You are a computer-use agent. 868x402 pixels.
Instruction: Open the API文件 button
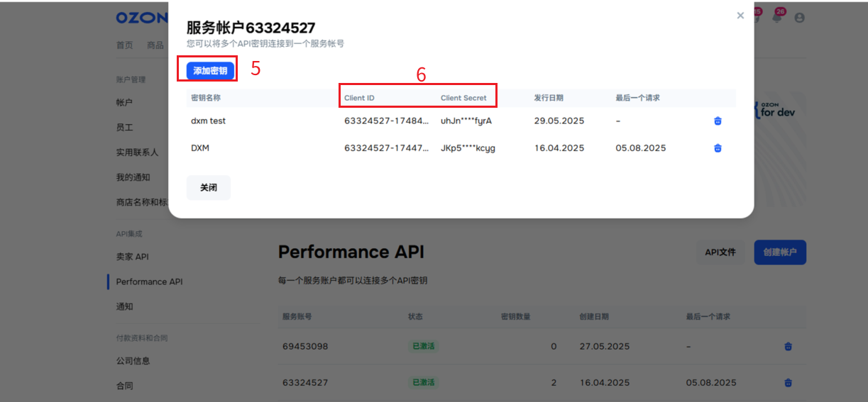720,252
